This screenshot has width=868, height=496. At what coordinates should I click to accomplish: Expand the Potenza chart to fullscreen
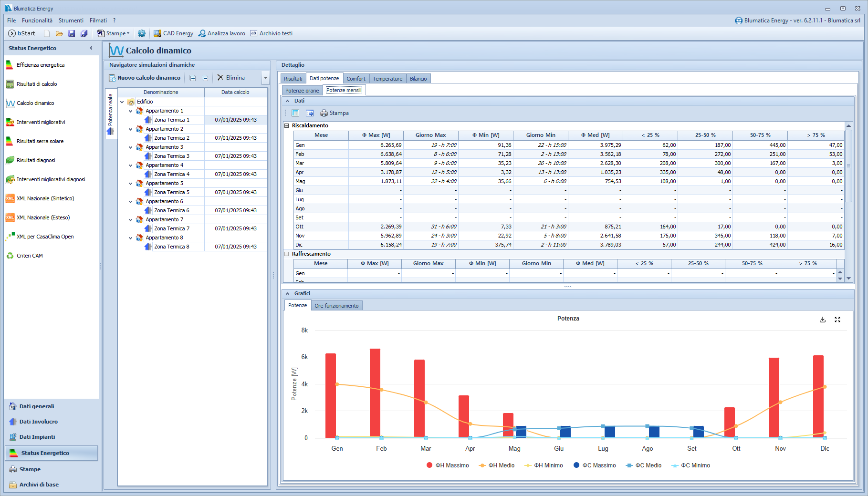click(837, 320)
